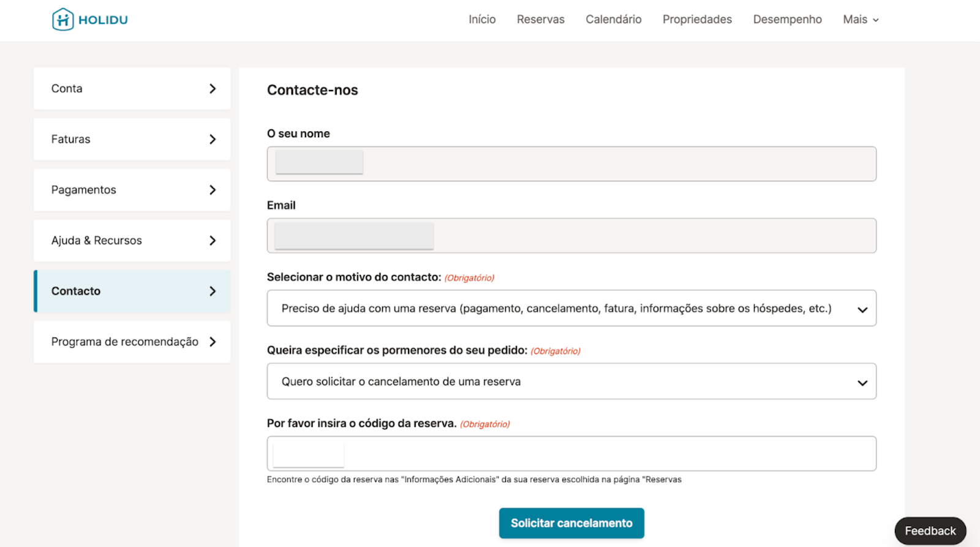This screenshot has height=547, width=980.
Task: Click the label "Selecionar o motivo do contacto:"
Action: pos(354,277)
